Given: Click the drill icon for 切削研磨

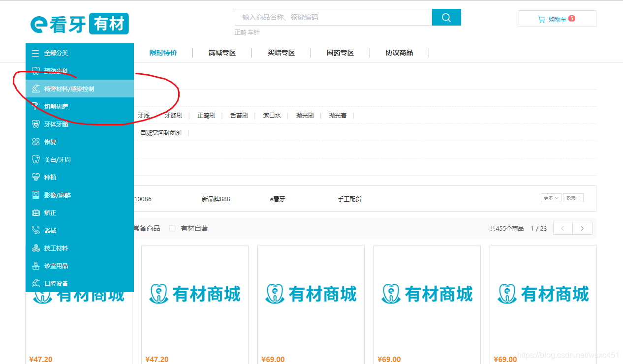Looking at the screenshot, I should tap(35, 106).
